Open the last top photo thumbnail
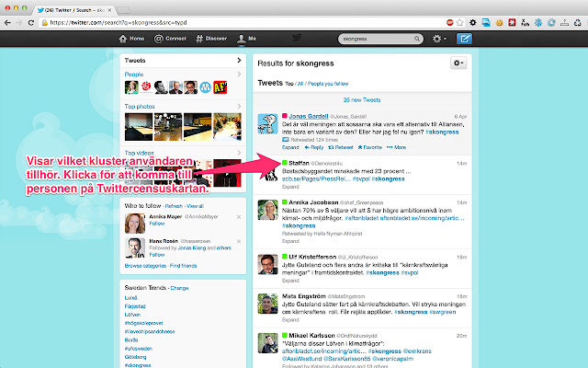 tap(227, 127)
